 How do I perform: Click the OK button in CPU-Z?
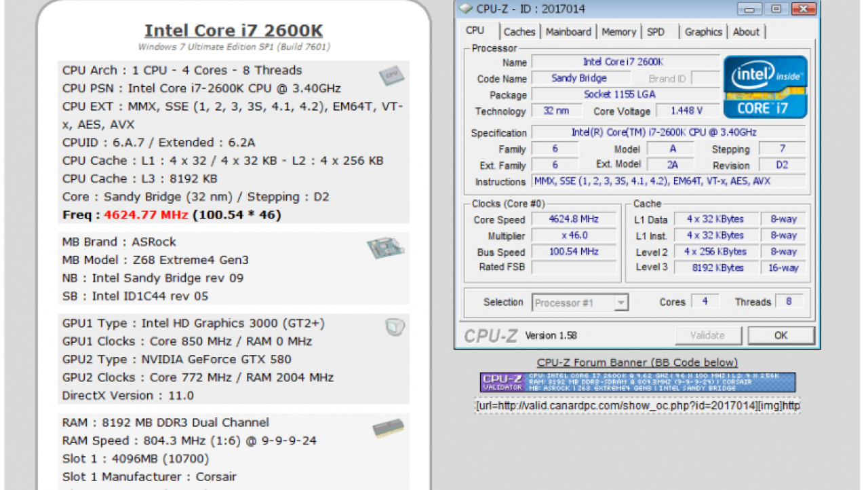(x=781, y=335)
